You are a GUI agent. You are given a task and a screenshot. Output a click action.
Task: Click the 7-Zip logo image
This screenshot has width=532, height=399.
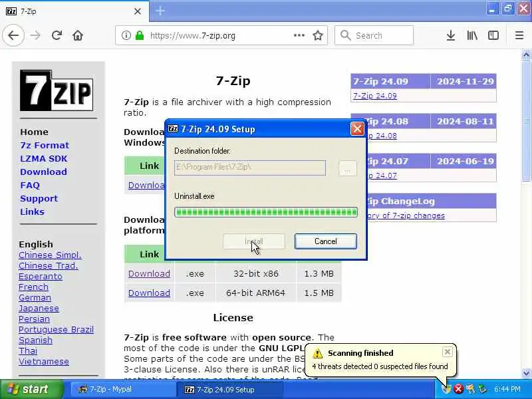pos(57,90)
